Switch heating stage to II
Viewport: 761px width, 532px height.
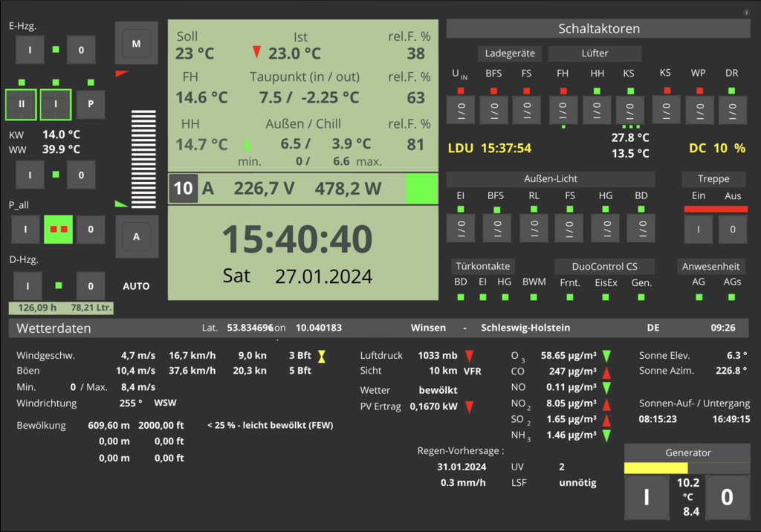click(22, 105)
